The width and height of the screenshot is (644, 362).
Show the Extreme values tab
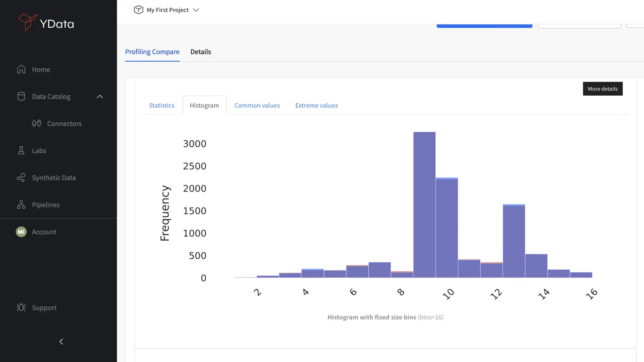[316, 105]
